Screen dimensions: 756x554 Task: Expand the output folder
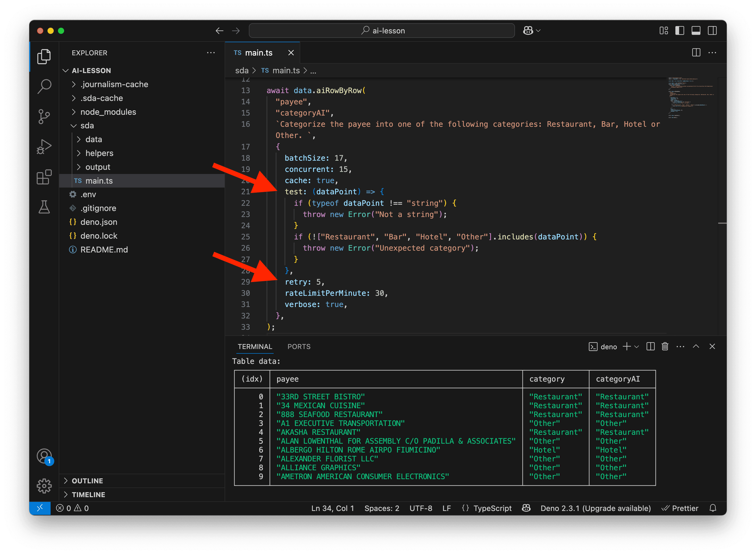142,167
